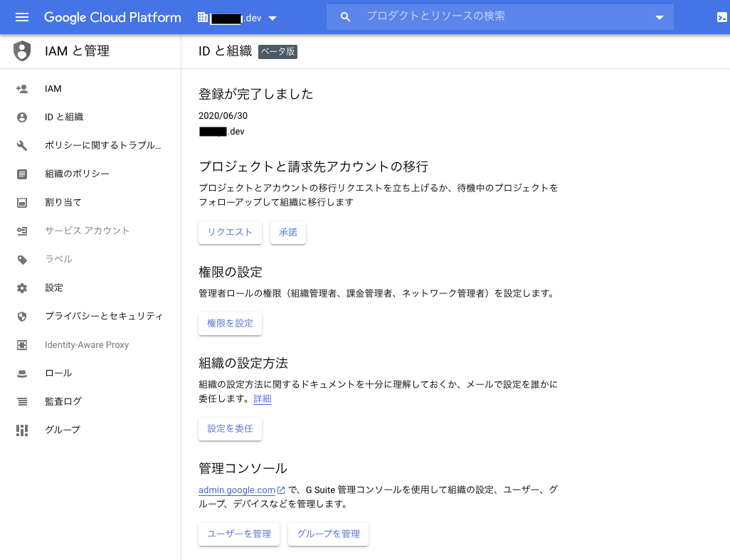Open the hamburger navigation menu
The height and width of the screenshot is (560, 730).
[x=22, y=17]
